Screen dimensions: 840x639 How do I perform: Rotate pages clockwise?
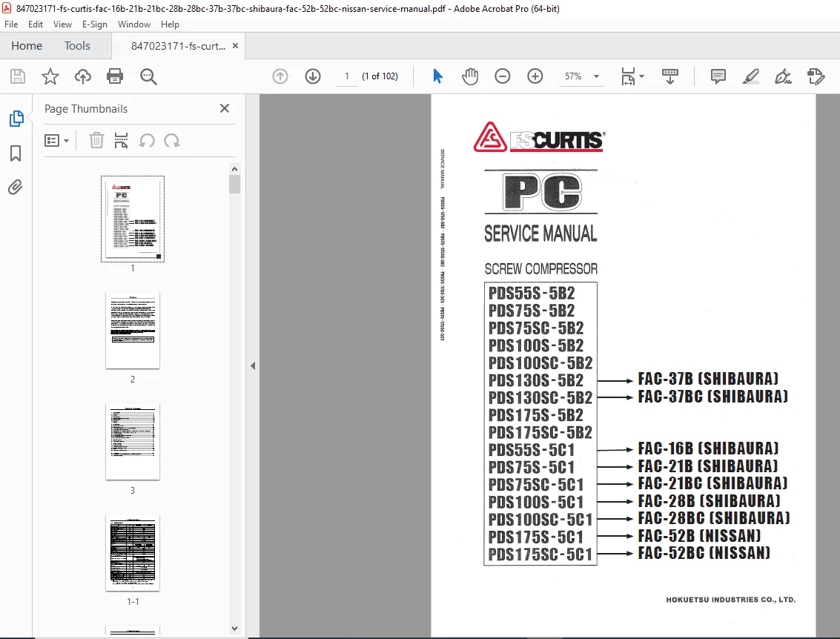click(x=172, y=140)
